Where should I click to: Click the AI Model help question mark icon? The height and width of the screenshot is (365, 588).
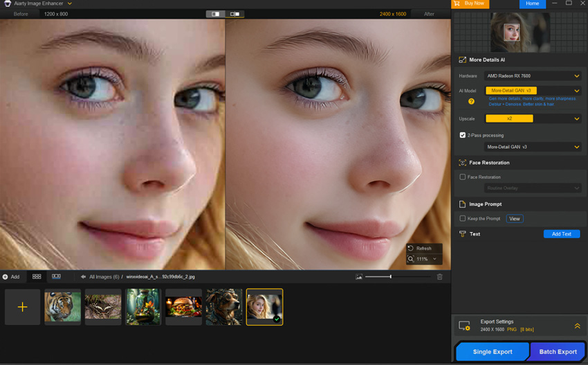point(471,101)
